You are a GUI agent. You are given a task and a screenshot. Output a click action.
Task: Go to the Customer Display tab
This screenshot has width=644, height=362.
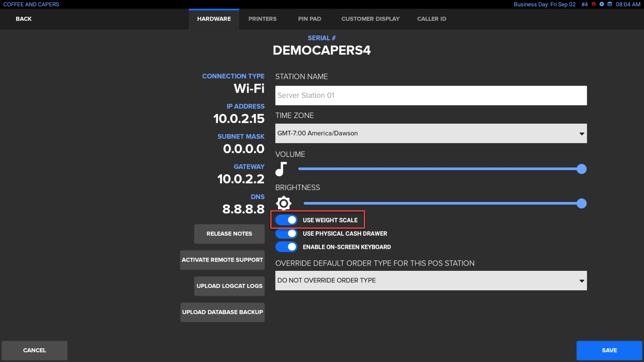(370, 19)
